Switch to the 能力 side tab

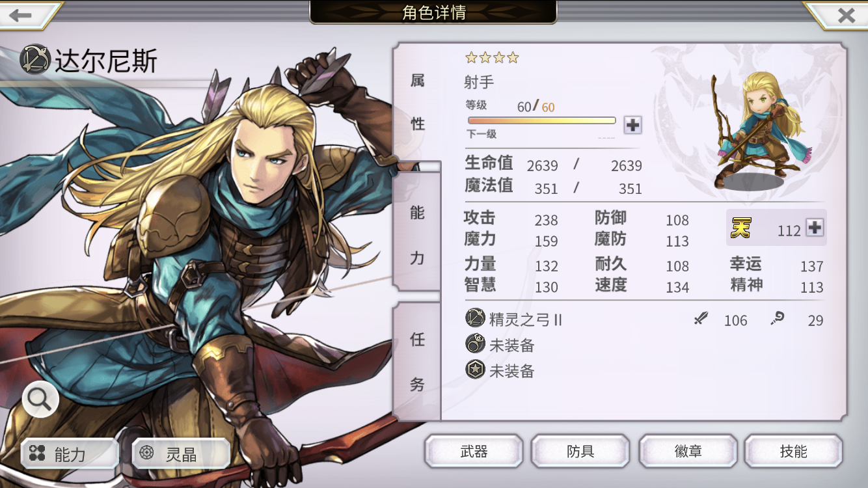(x=417, y=234)
